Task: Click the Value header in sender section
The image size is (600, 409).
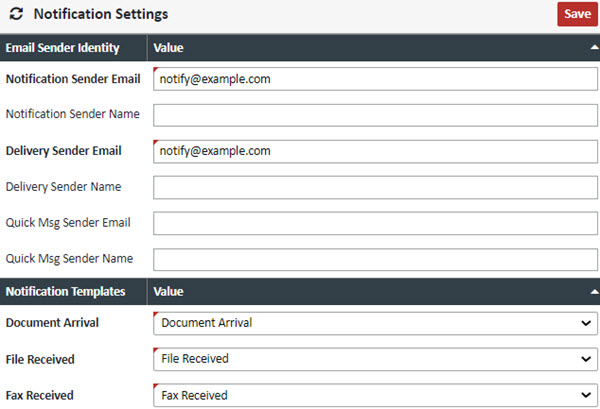Action: [168, 47]
